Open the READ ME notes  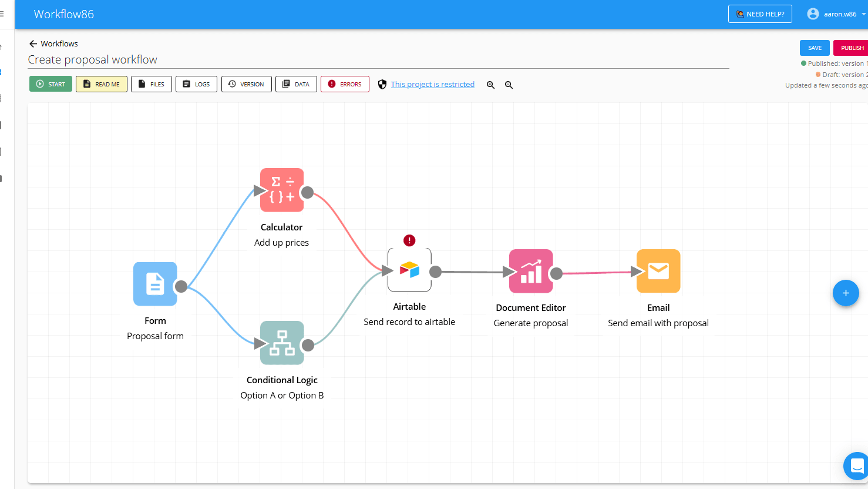coord(102,84)
